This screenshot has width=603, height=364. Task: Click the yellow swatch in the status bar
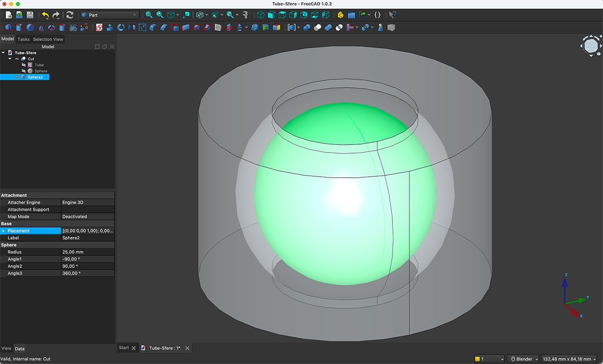(477, 358)
